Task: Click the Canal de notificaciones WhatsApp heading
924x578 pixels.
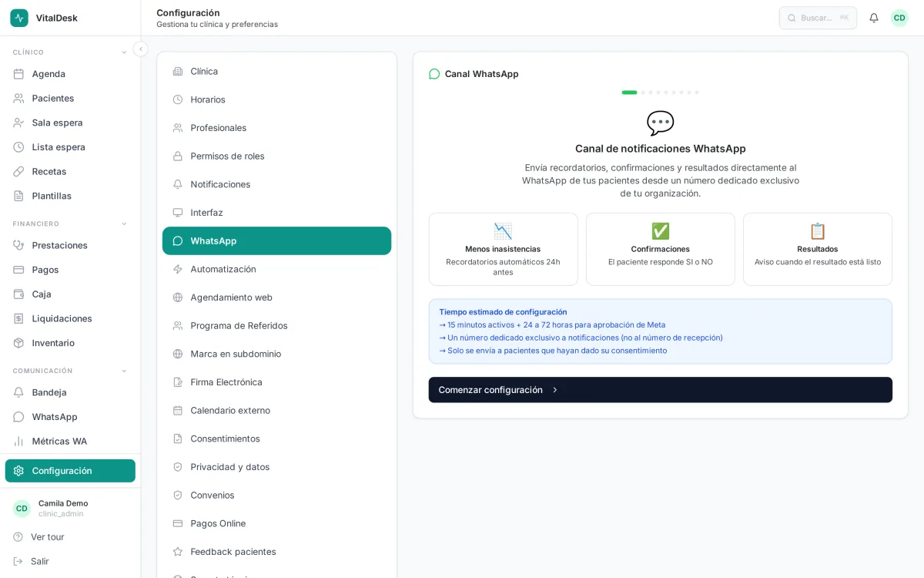Action: (660, 149)
